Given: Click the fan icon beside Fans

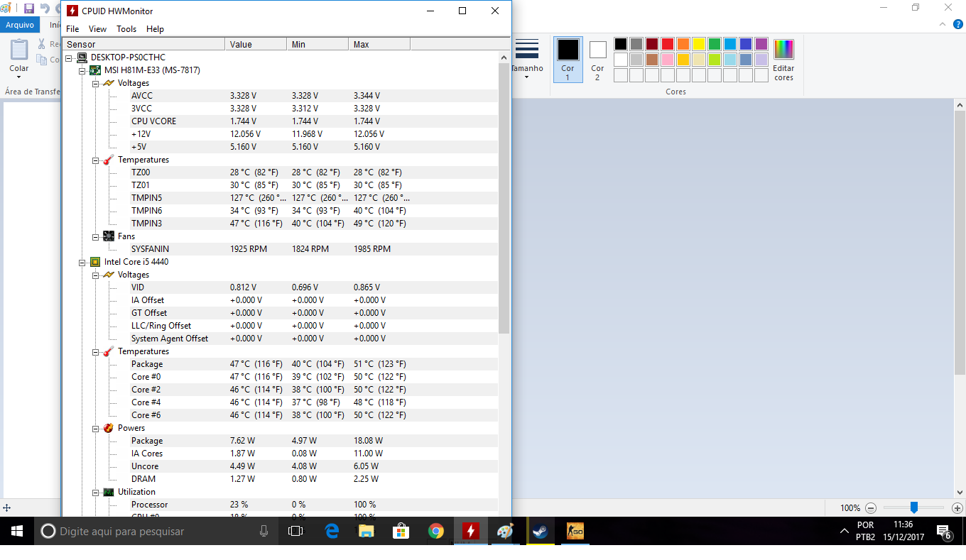Looking at the screenshot, I should pyautogui.click(x=109, y=236).
